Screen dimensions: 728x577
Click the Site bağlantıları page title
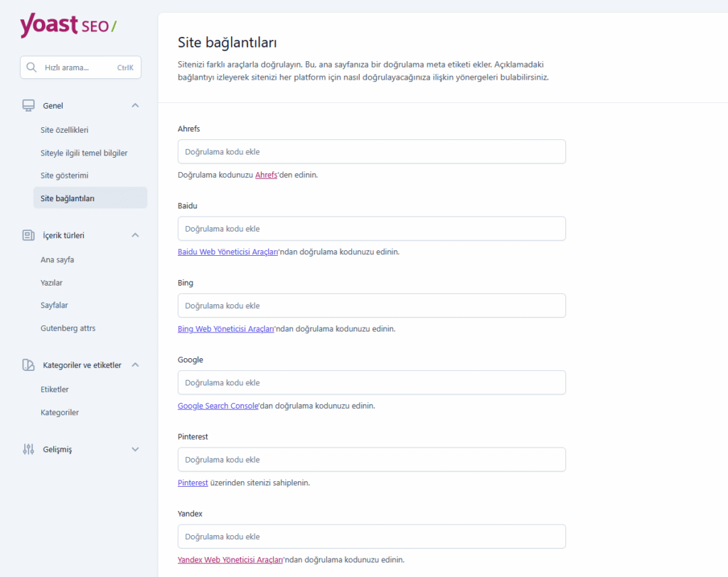(x=227, y=43)
